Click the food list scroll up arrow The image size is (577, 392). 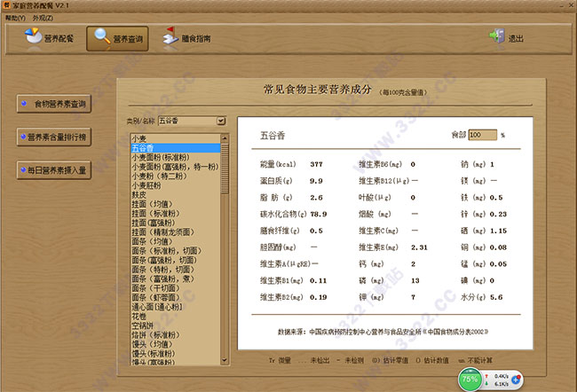pos(225,137)
